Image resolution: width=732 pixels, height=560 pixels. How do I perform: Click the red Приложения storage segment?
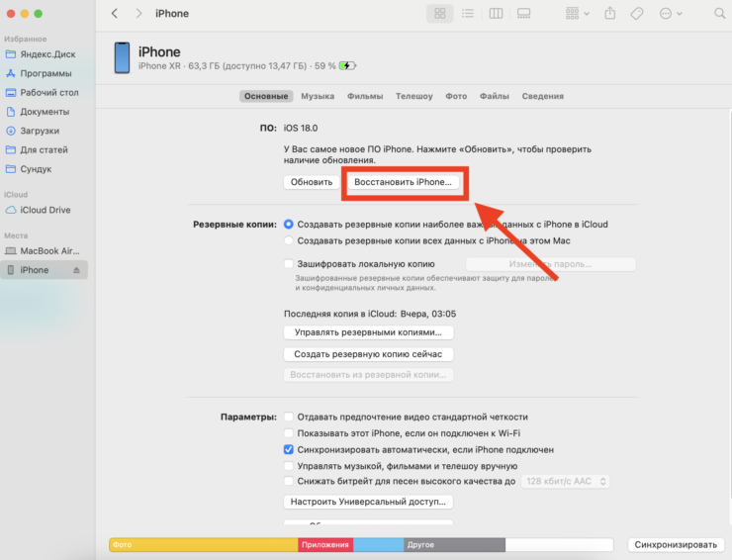pos(325,544)
